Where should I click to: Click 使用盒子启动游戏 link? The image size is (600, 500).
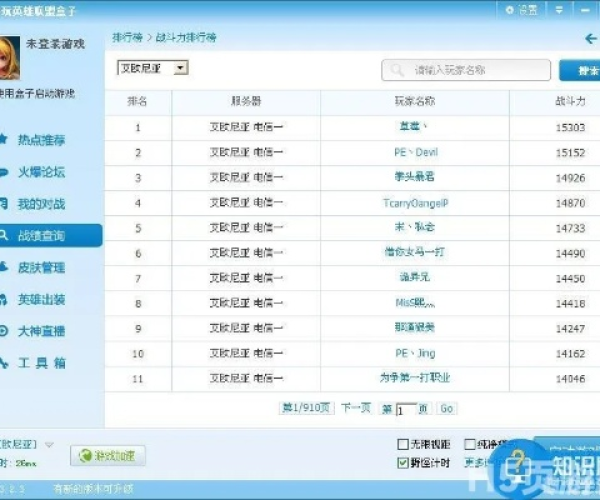click(x=37, y=94)
